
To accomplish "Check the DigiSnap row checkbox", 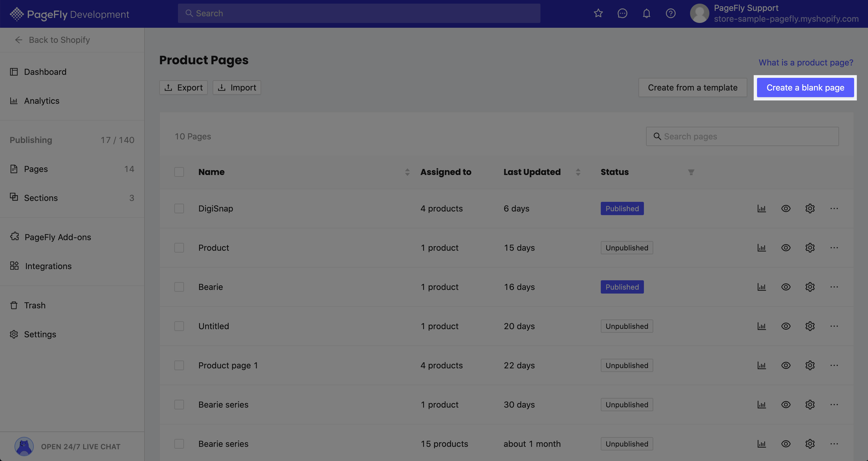I will [179, 208].
